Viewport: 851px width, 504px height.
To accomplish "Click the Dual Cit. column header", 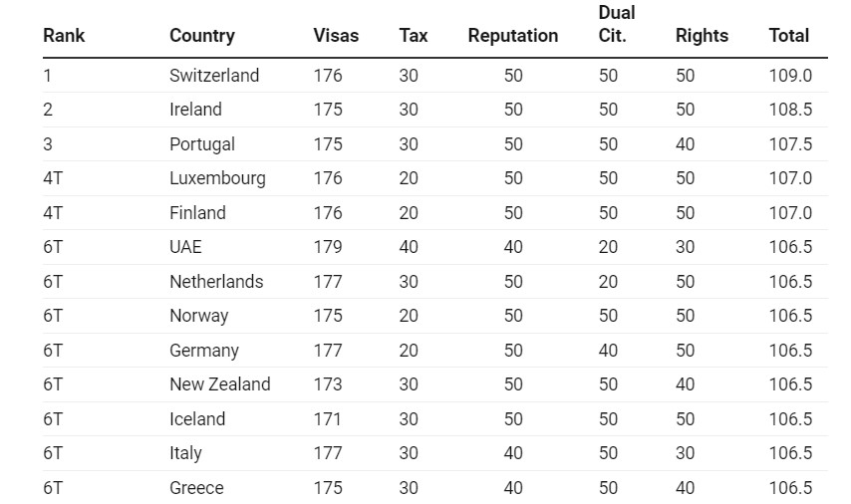I will (x=617, y=25).
